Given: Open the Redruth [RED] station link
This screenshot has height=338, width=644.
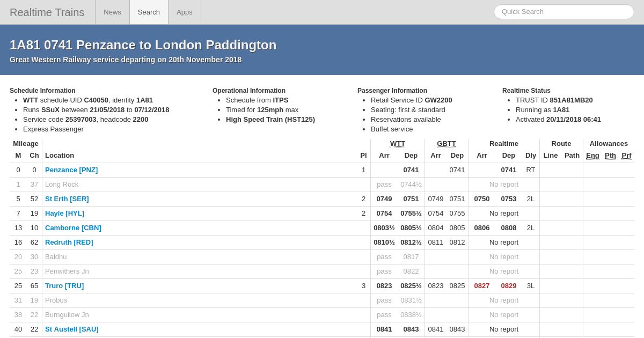Looking at the screenshot, I should 69,243.
